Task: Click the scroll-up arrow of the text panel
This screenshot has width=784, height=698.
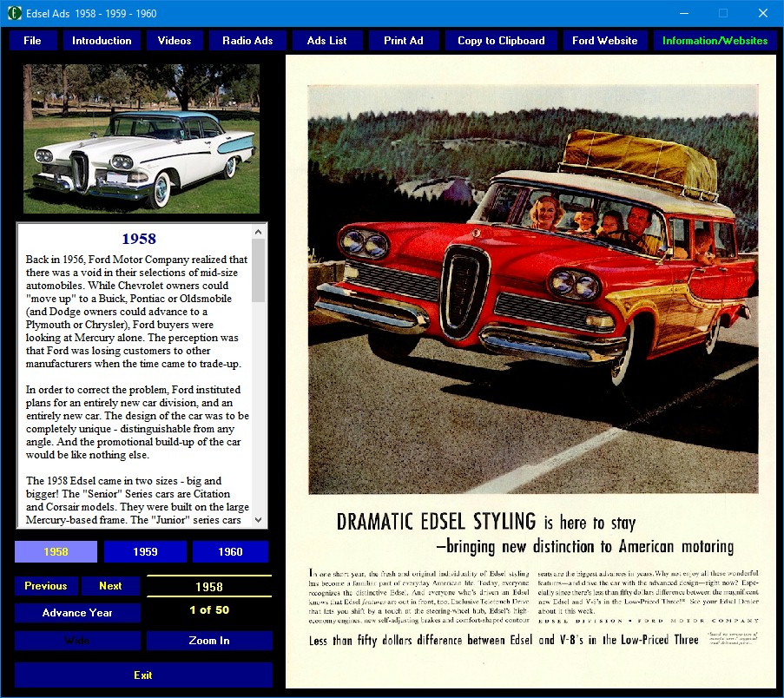Action: coord(258,232)
